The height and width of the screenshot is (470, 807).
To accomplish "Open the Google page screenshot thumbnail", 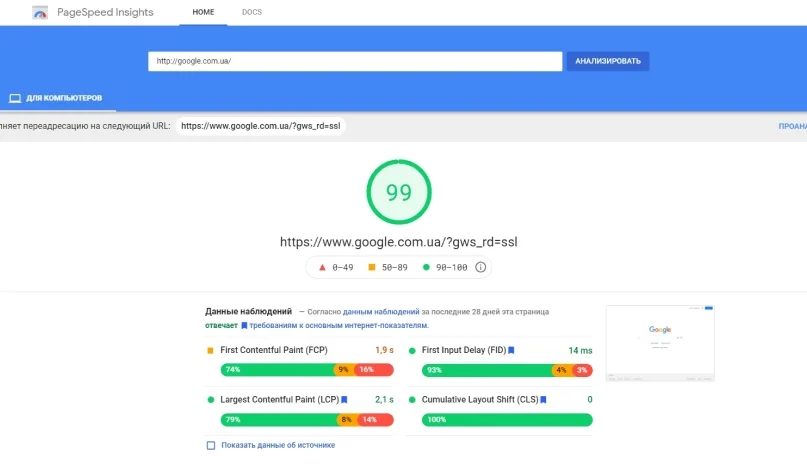I will point(660,344).
